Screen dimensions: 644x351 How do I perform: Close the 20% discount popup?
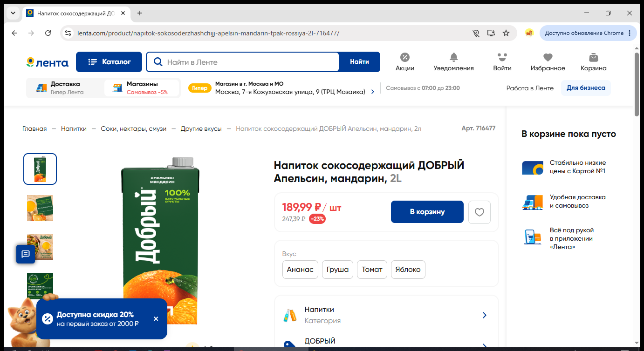pos(156,319)
